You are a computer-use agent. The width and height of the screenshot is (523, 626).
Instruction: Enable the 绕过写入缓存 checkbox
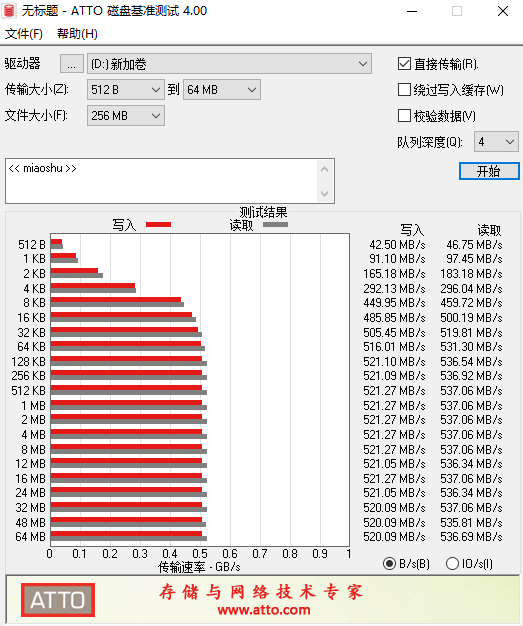[x=404, y=90]
